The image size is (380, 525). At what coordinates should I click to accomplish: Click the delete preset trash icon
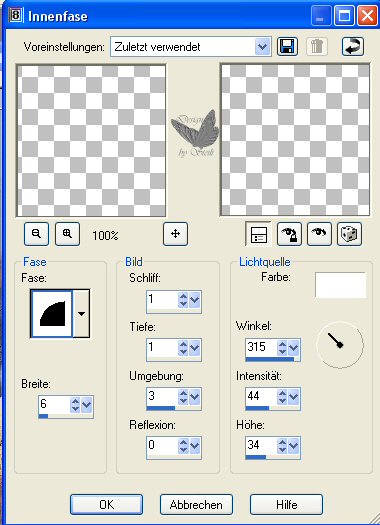(317, 47)
